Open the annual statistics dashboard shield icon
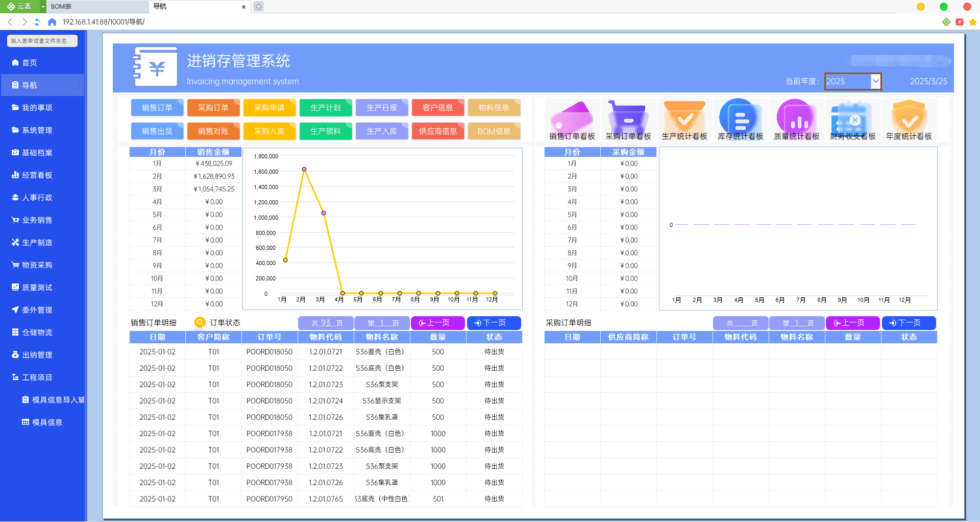980x522 pixels. coord(909,117)
